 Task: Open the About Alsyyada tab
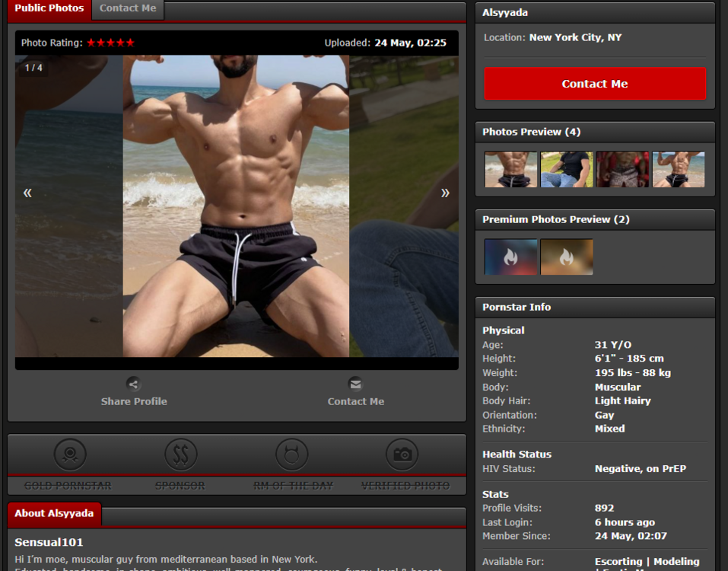point(54,513)
